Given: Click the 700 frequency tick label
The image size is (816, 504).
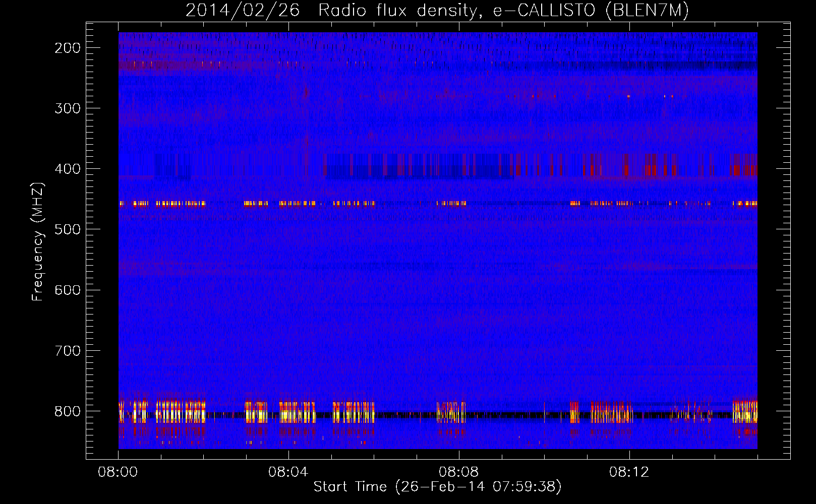Looking at the screenshot, I should tap(67, 351).
